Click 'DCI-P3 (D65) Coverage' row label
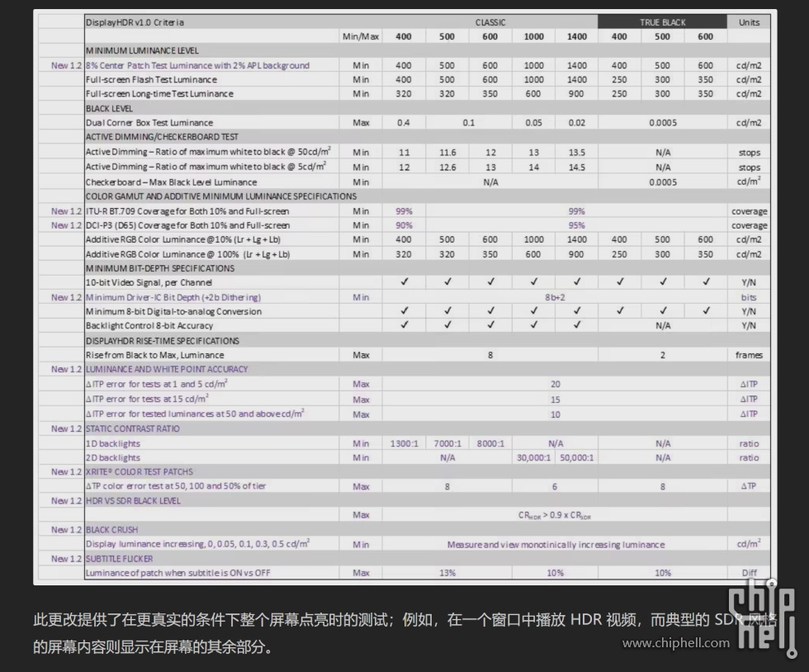This screenshot has height=672, width=809. (188, 225)
